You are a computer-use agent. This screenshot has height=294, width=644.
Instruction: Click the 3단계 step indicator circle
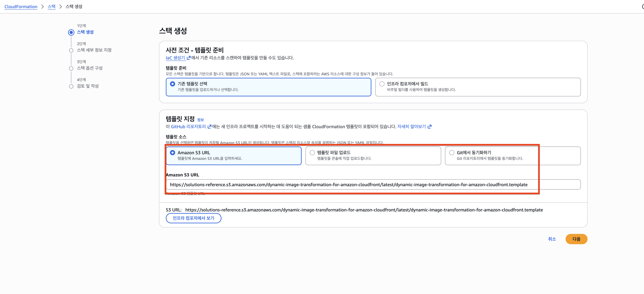point(71,68)
